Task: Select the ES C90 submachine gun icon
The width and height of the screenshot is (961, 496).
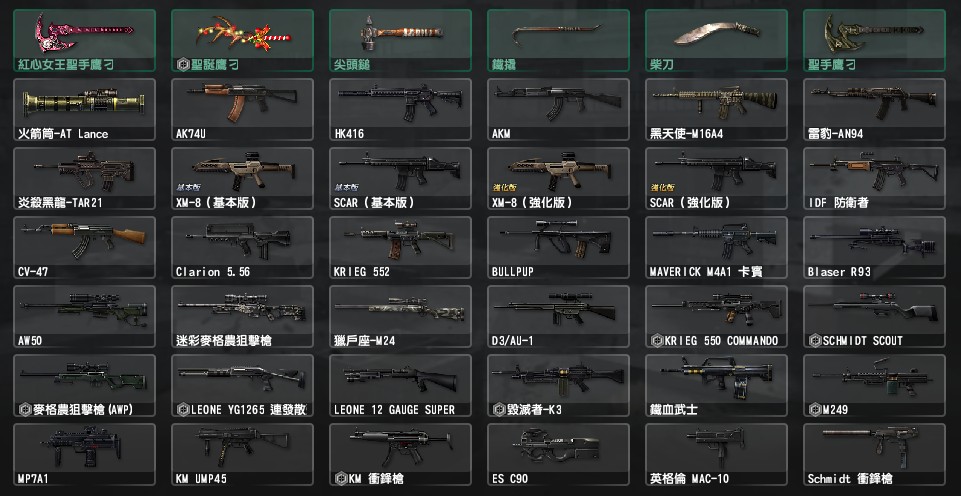Action: coord(558,454)
